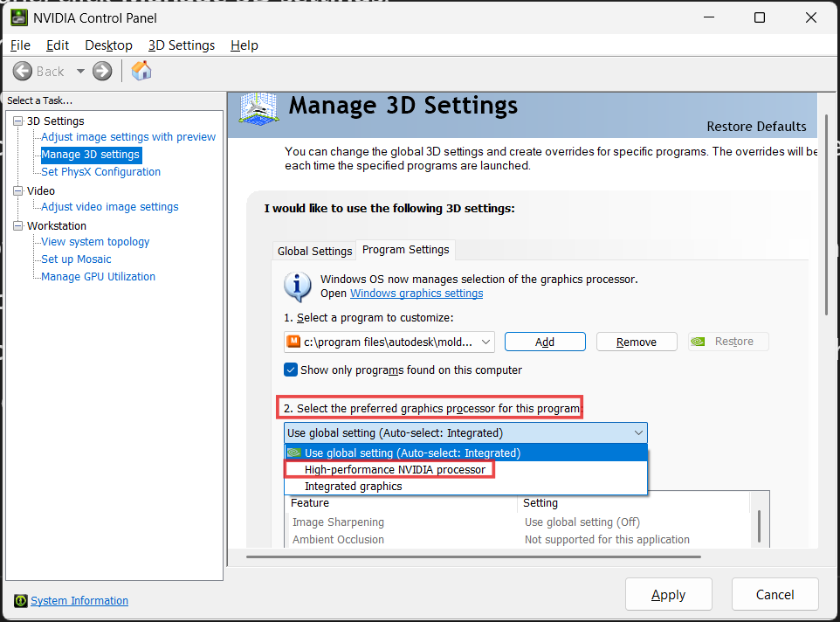Viewport: 840px width, 622px height.
Task: Open the File menu
Action: pos(20,45)
